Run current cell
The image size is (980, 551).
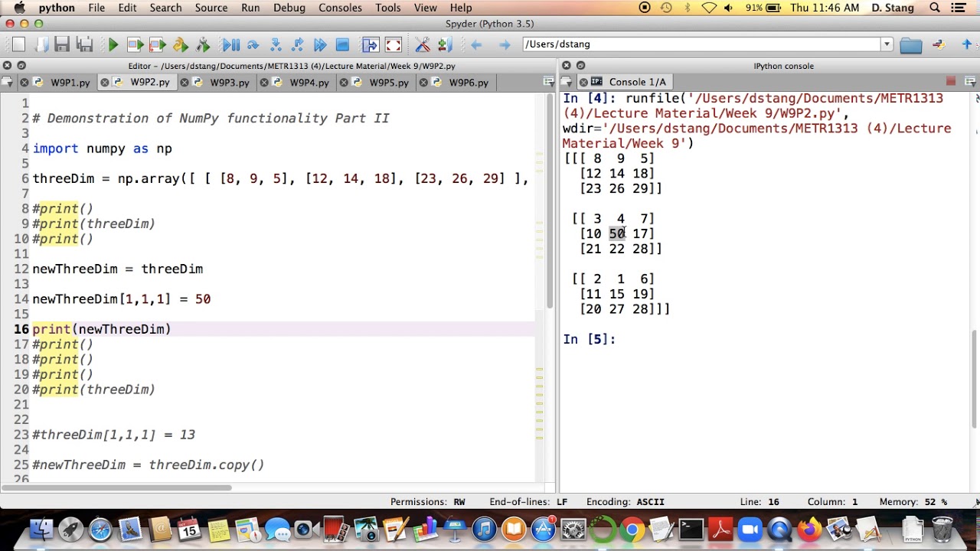[x=136, y=44]
